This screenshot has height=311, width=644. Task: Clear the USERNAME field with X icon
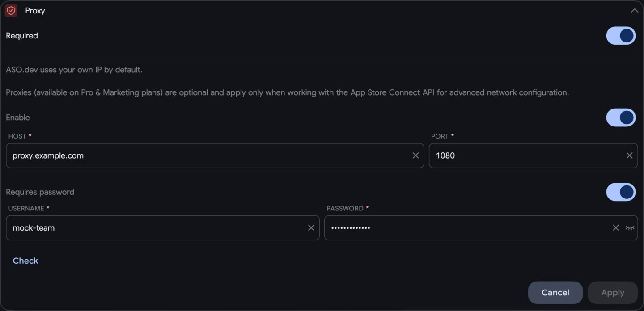pos(311,228)
